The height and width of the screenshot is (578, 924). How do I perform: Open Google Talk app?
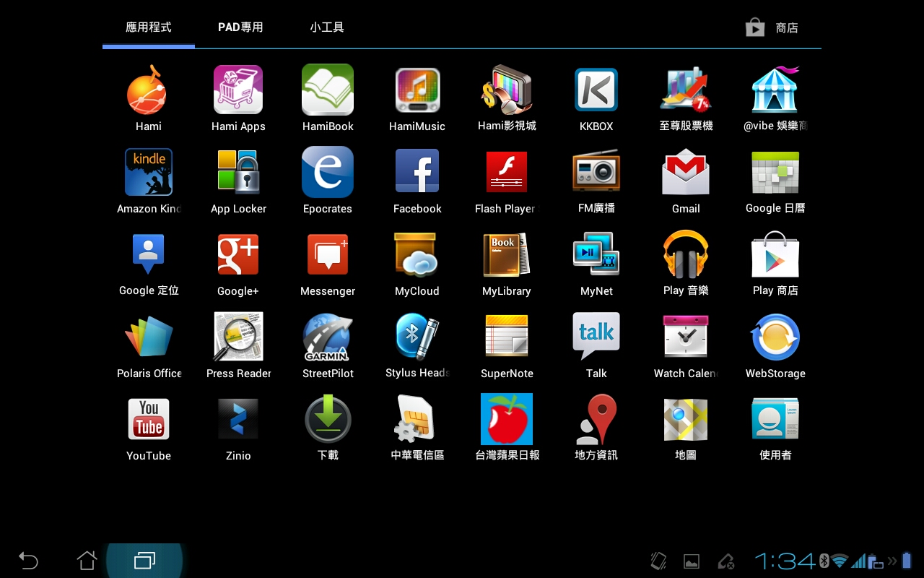coord(596,337)
